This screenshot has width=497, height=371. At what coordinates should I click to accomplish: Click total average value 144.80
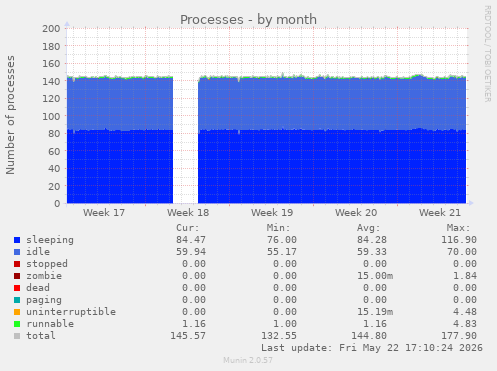pos(369,336)
